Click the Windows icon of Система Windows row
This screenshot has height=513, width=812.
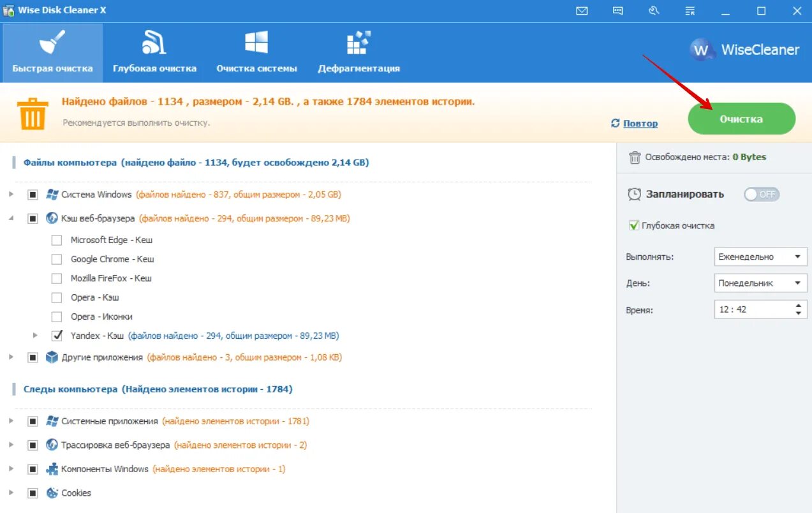point(52,195)
